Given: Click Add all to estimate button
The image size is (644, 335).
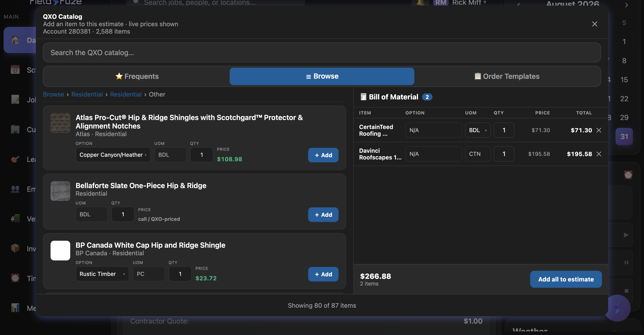Looking at the screenshot, I should 566,279.
